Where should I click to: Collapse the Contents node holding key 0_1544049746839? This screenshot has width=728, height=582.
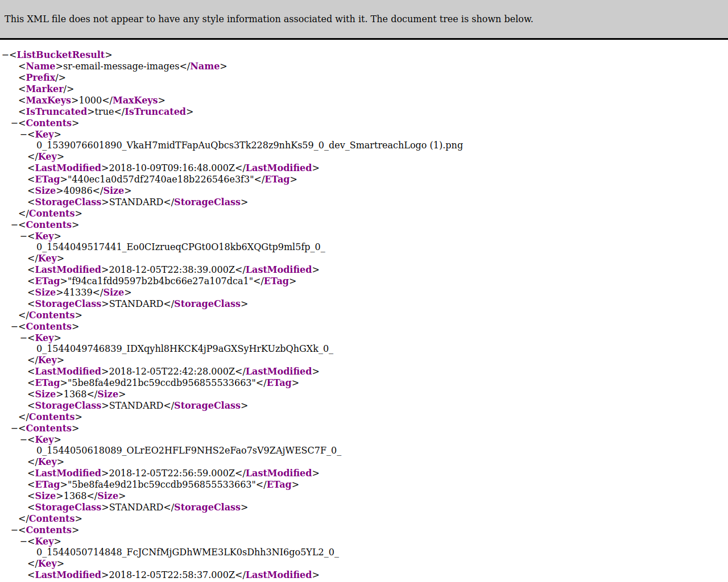coord(14,327)
